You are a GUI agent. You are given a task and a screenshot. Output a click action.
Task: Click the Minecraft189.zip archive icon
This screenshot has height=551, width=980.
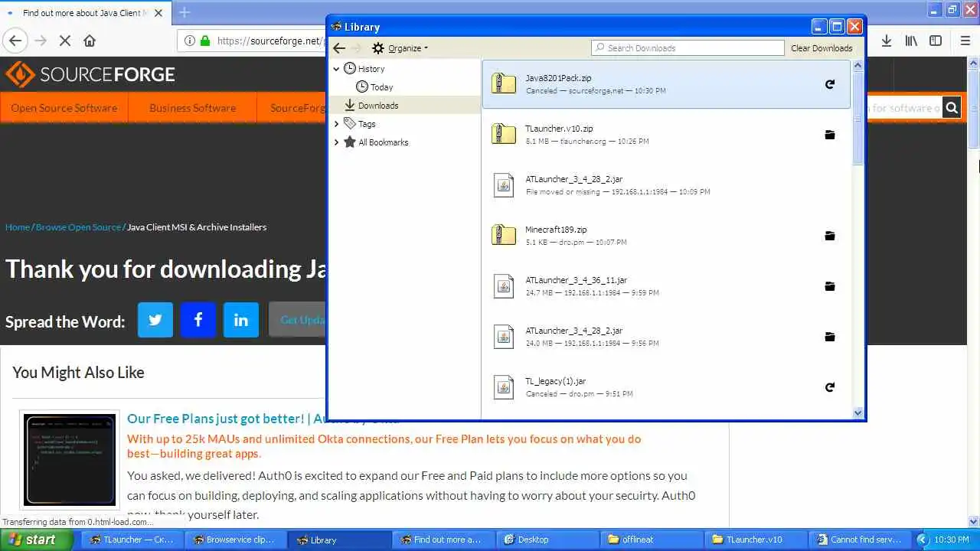(x=504, y=235)
